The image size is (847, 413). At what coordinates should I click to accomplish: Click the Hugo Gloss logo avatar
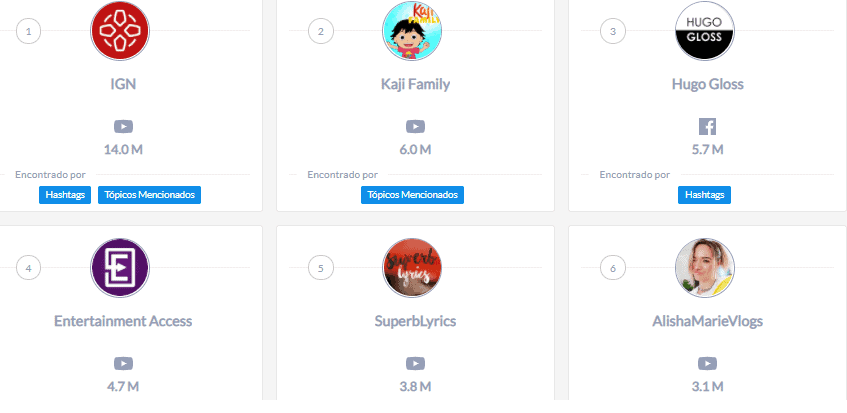[705, 31]
